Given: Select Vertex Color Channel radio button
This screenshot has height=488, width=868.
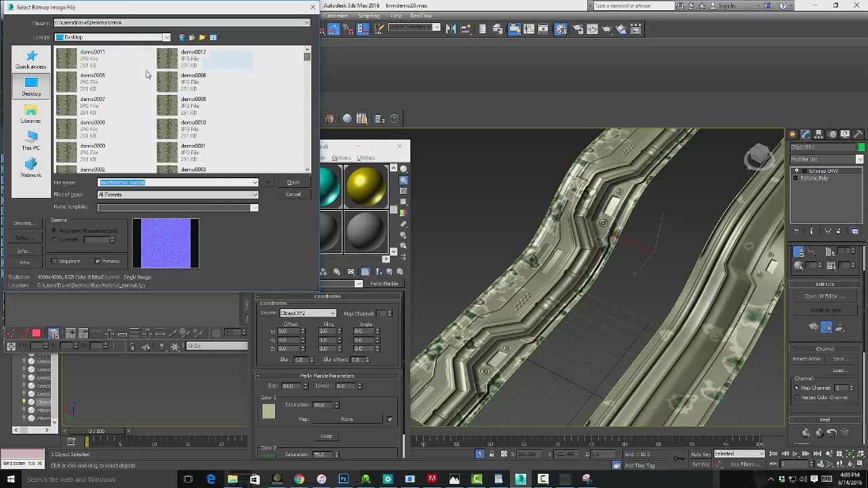Looking at the screenshot, I should [797, 397].
